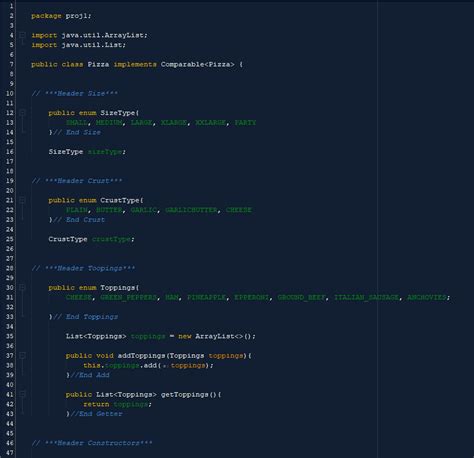Click the '// End Size' comment

pos(77,132)
